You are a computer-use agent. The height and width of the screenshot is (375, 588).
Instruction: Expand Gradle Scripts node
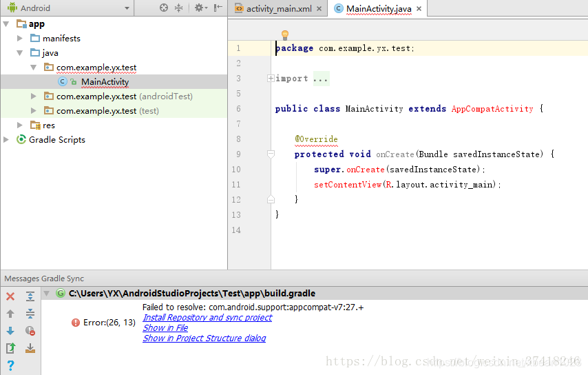pos(6,140)
